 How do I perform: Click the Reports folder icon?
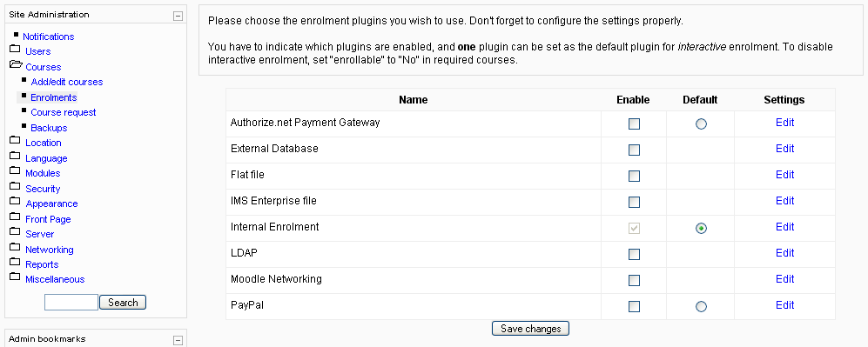(15, 263)
